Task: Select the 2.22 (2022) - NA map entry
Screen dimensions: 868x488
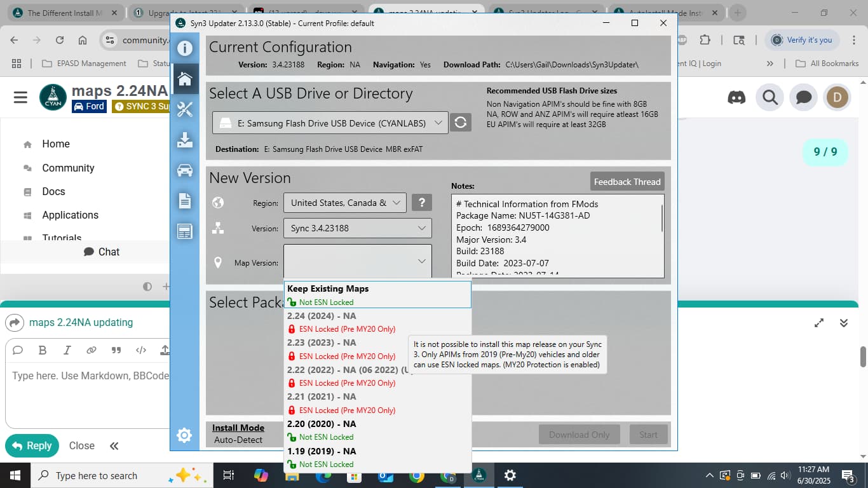Action: [377, 376]
